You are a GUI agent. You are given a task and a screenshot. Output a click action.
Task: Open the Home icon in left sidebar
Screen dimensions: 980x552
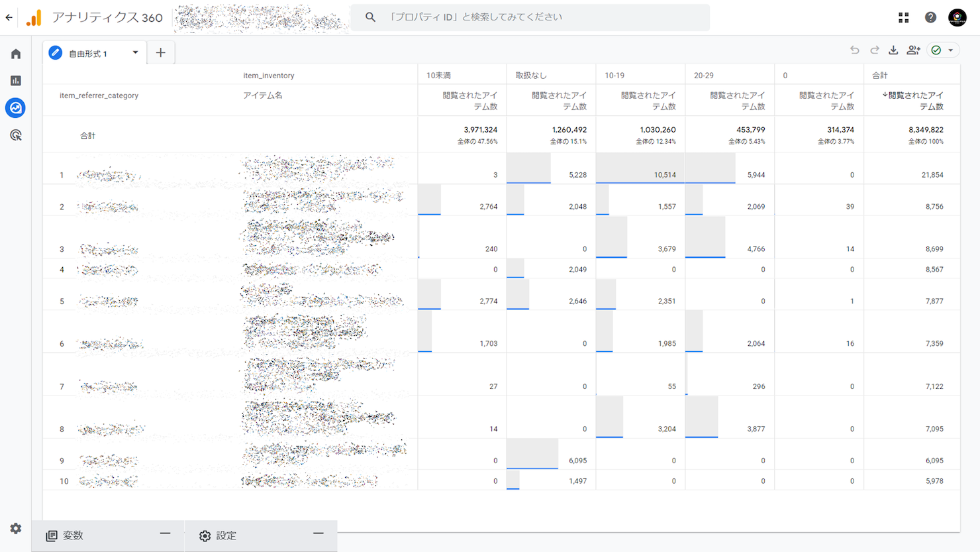click(16, 54)
